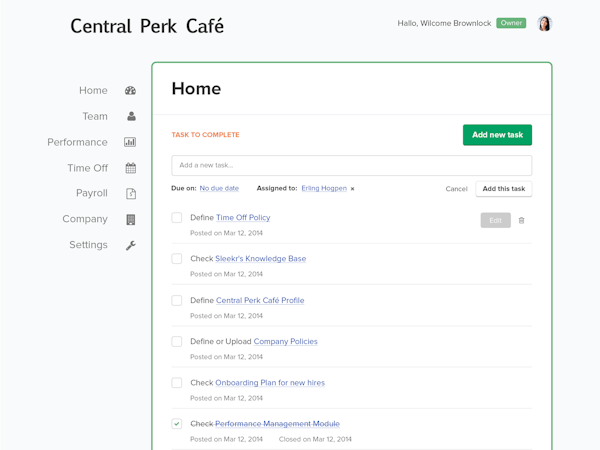This screenshot has width=600, height=450.
Task: Click the Payroll document icon
Action: point(130,194)
